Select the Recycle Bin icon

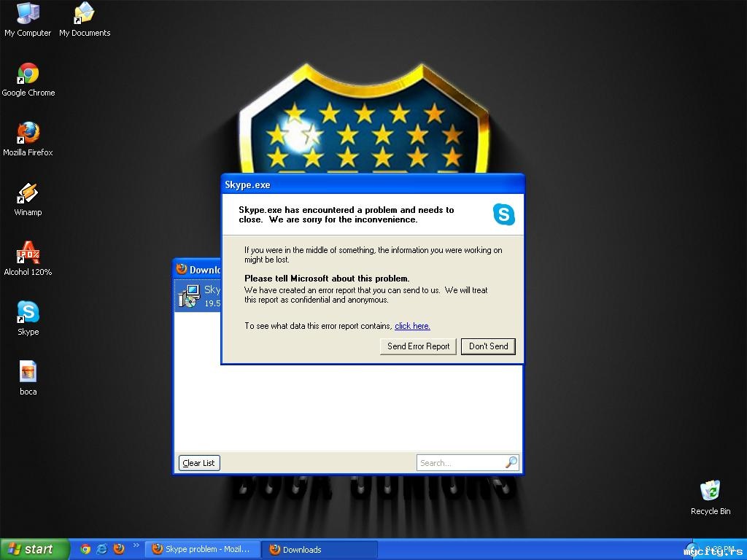(x=711, y=497)
